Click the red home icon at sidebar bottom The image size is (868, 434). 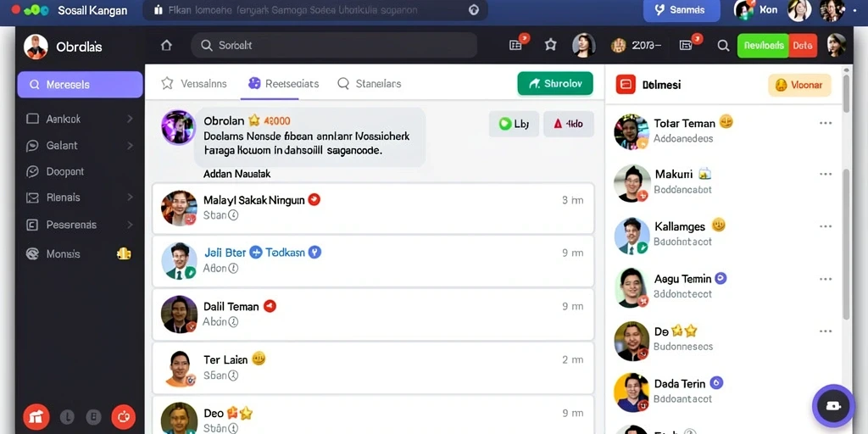[36, 417]
